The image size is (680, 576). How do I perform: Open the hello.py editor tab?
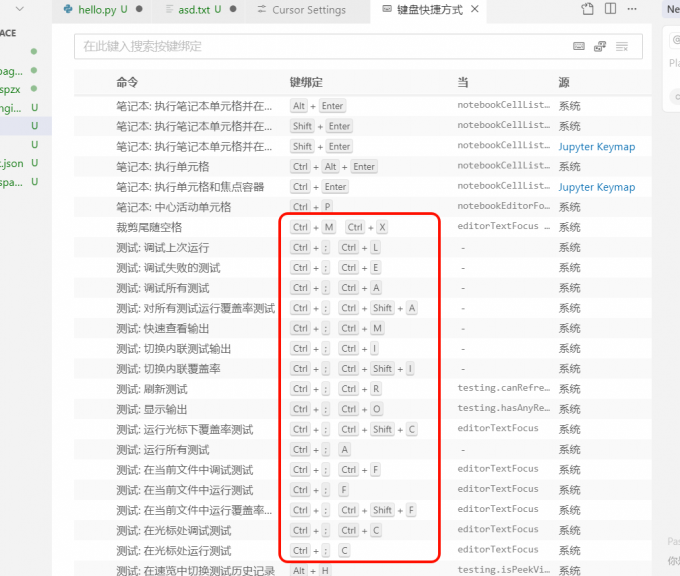103,10
